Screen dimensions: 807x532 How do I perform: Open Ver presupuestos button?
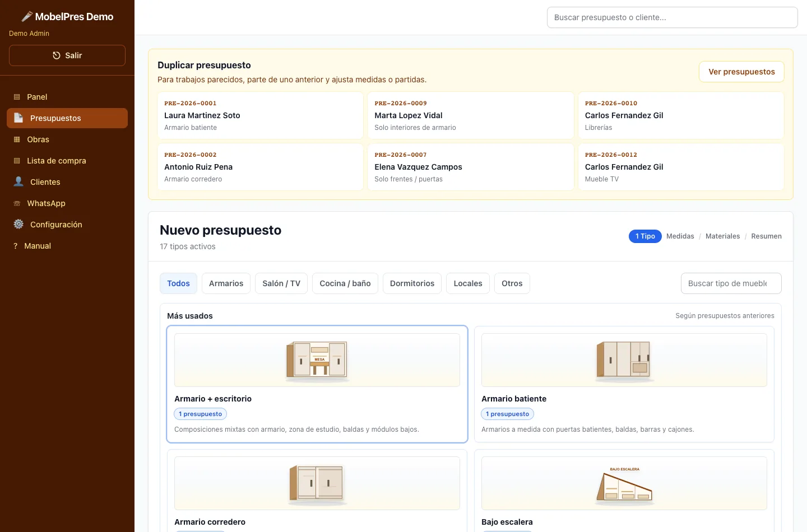(x=741, y=72)
